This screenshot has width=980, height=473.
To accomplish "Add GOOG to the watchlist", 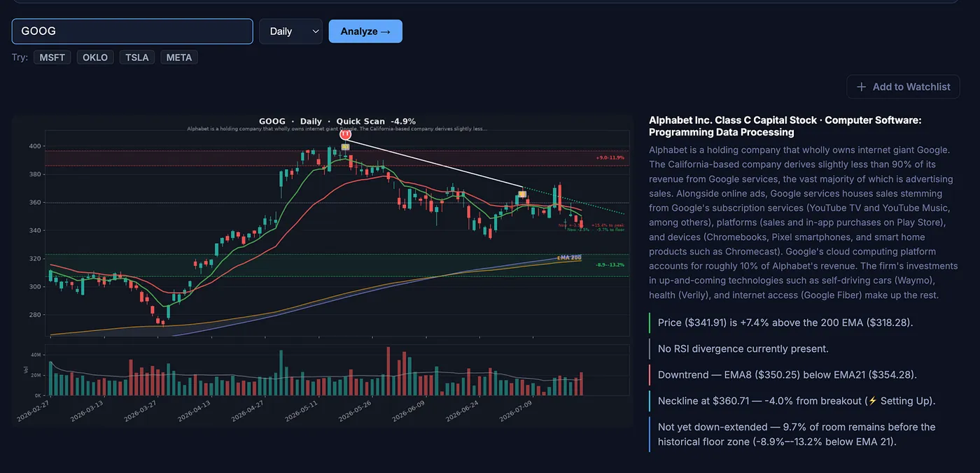I will pyautogui.click(x=904, y=87).
